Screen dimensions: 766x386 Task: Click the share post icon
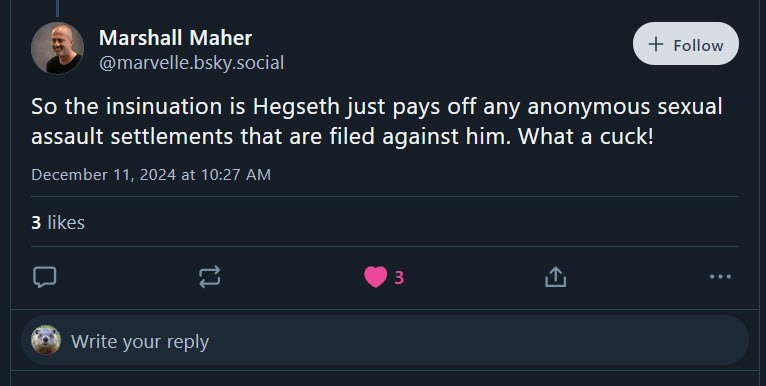point(555,277)
